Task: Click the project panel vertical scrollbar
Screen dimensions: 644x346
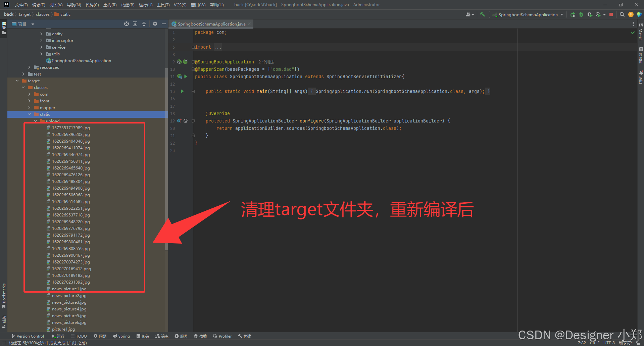Action: tap(166, 159)
